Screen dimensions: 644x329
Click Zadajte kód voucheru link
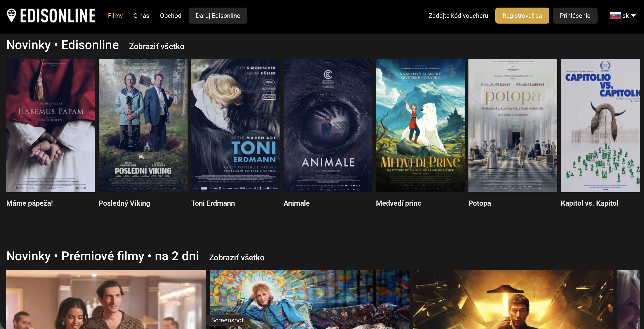click(458, 16)
